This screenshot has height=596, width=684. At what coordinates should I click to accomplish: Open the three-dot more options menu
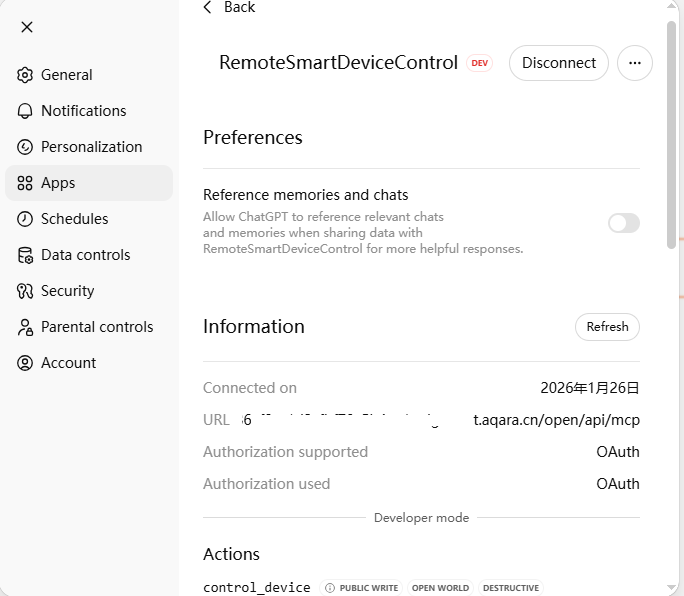click(x=634, y=63)
